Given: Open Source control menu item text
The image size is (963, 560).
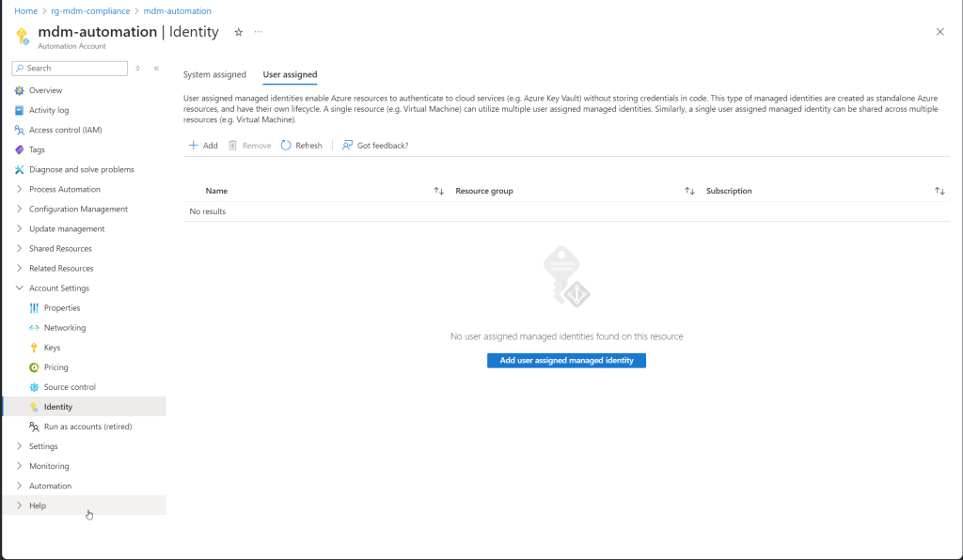Looking at the screenshot, I should [70, 387].
